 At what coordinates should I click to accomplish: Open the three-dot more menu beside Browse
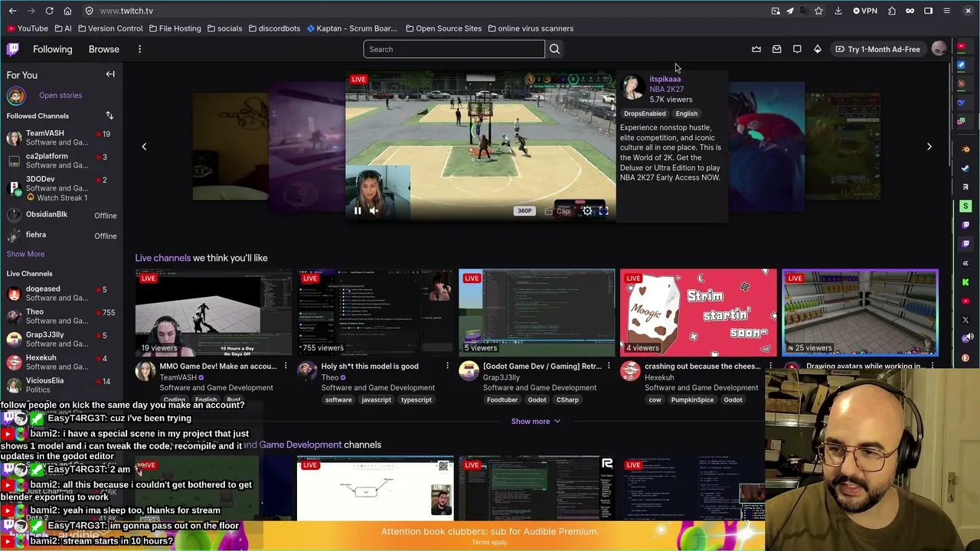click(139, 49)
